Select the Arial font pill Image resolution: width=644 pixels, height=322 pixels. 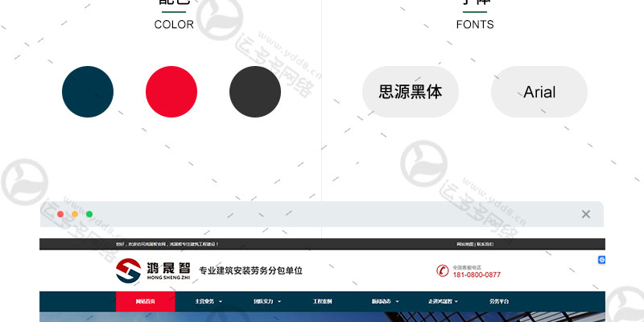coord(539,92)
